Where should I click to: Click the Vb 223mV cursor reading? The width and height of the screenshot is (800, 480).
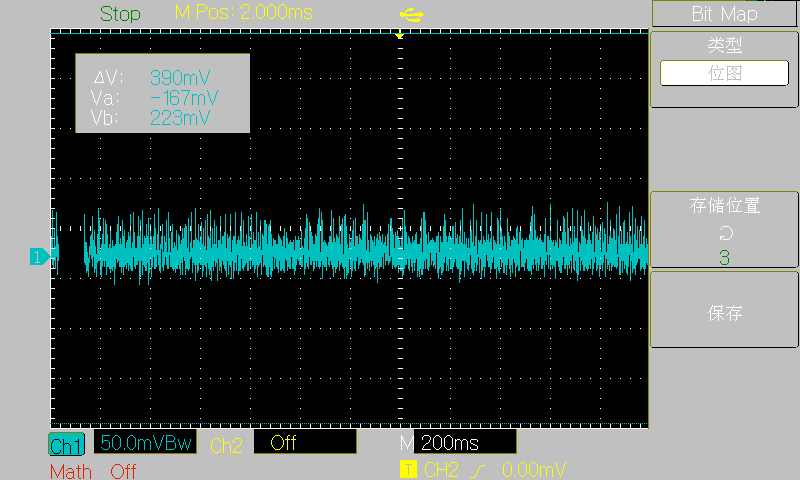(151, 118)
